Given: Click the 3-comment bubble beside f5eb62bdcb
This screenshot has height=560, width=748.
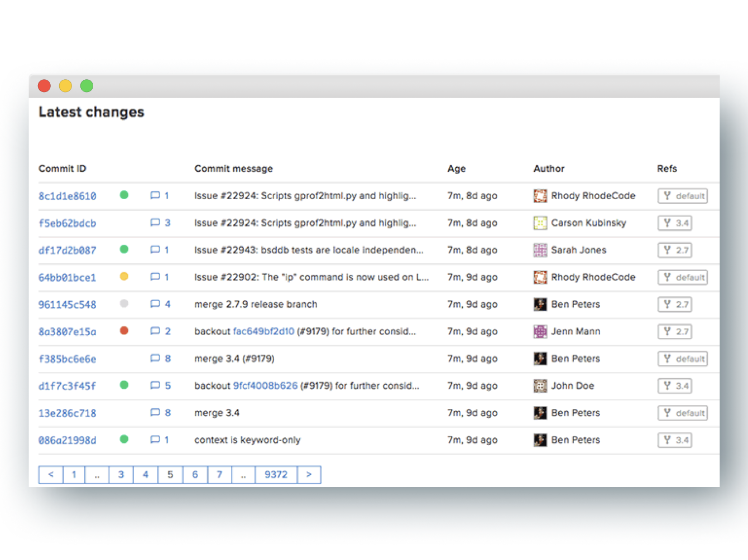Looking at the screenshot, I should pyautogui.click(x=155, y=223).
